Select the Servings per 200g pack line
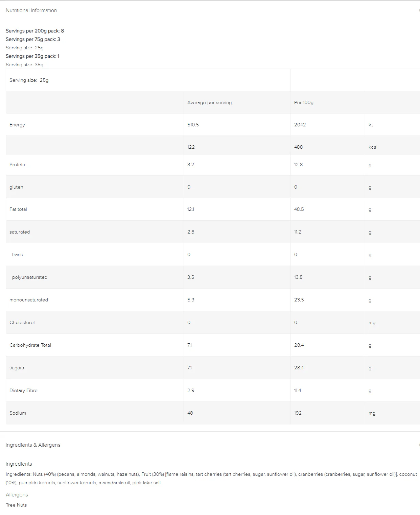420x515 pixels. point(35,31)
